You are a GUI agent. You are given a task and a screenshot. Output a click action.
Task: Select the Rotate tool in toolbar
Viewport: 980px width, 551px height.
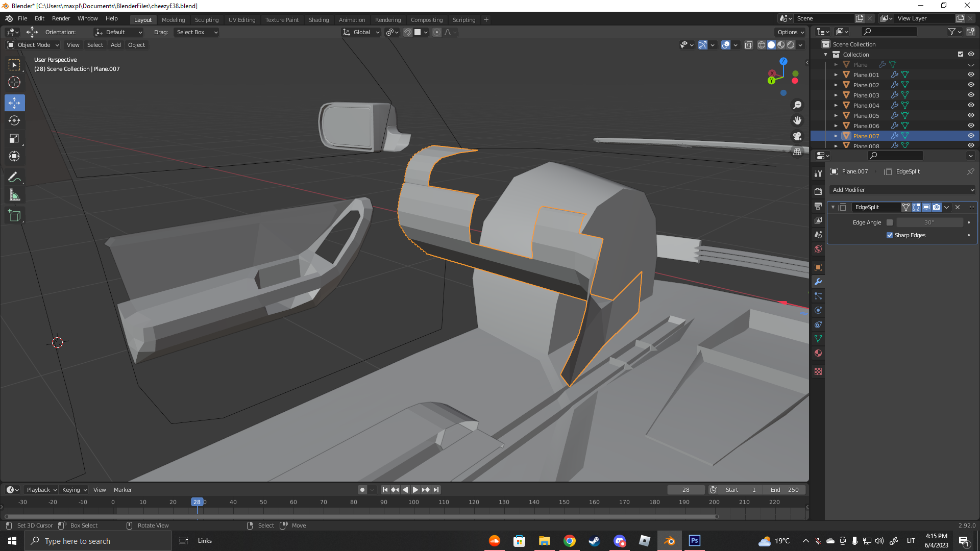[14, 121]
